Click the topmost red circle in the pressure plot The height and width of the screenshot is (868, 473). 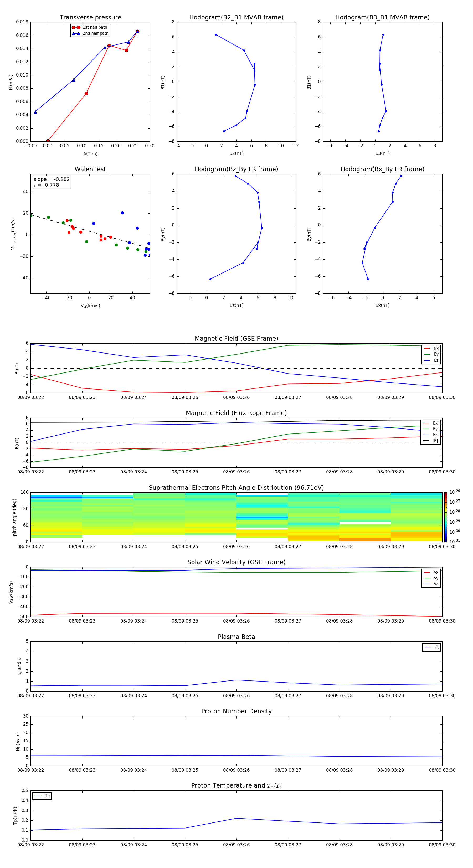click(137, 31)
